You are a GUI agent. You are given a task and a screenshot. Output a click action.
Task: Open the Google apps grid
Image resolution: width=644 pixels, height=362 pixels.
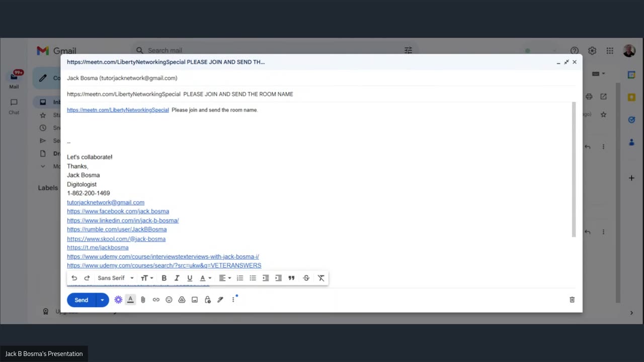610,51
